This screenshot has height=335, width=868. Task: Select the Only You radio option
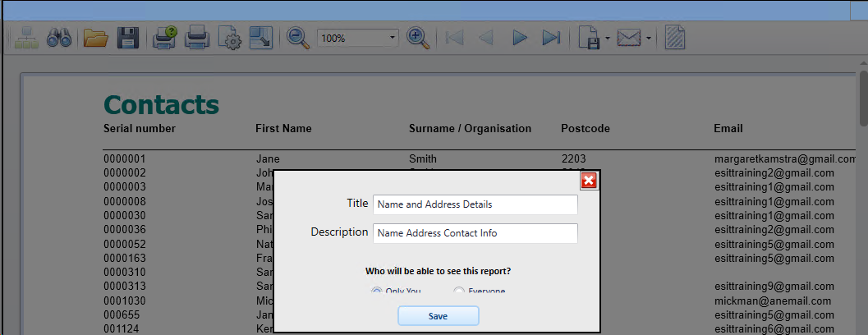point(376,291)
